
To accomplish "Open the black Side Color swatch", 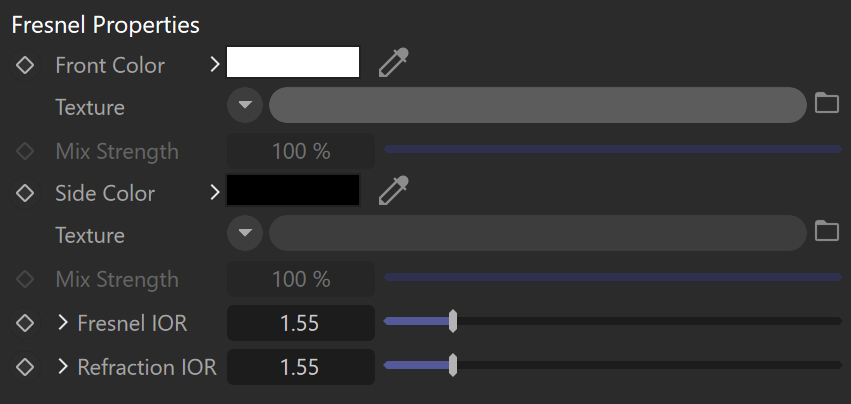I will pos(293,190).
